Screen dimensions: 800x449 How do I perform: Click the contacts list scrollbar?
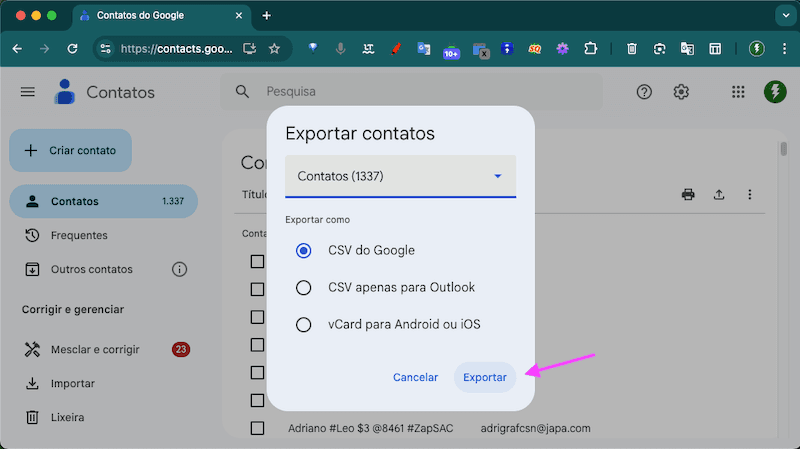click(783, 149)
